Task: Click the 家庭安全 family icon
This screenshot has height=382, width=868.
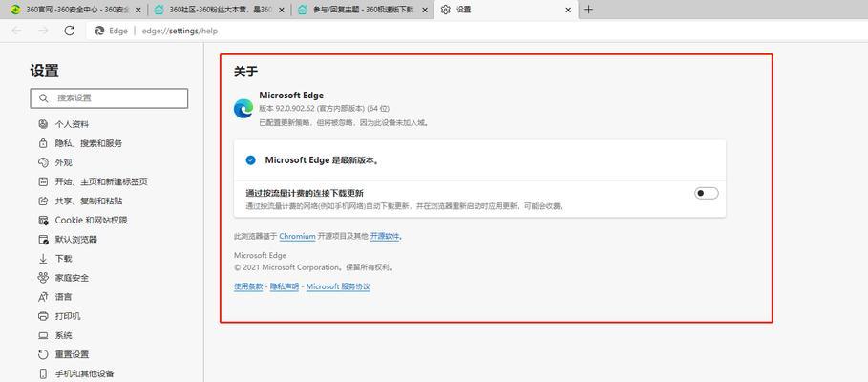Action: click(43, 278)
